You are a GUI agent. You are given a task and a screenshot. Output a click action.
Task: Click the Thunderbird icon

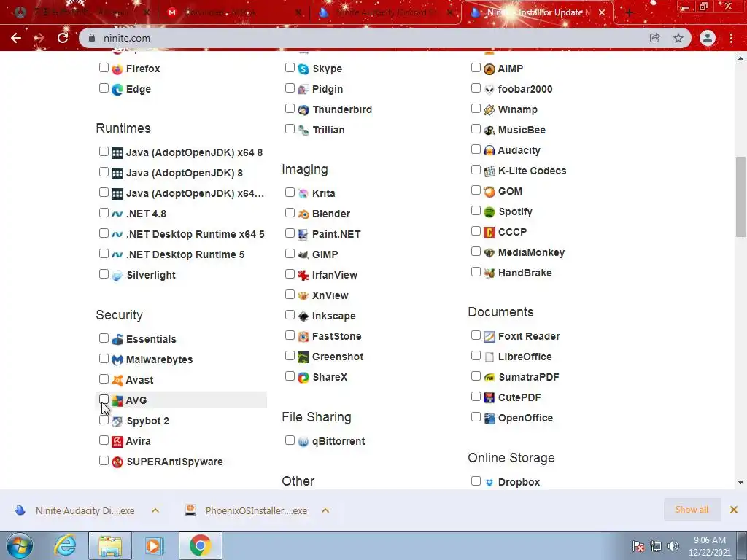point(303,110)
